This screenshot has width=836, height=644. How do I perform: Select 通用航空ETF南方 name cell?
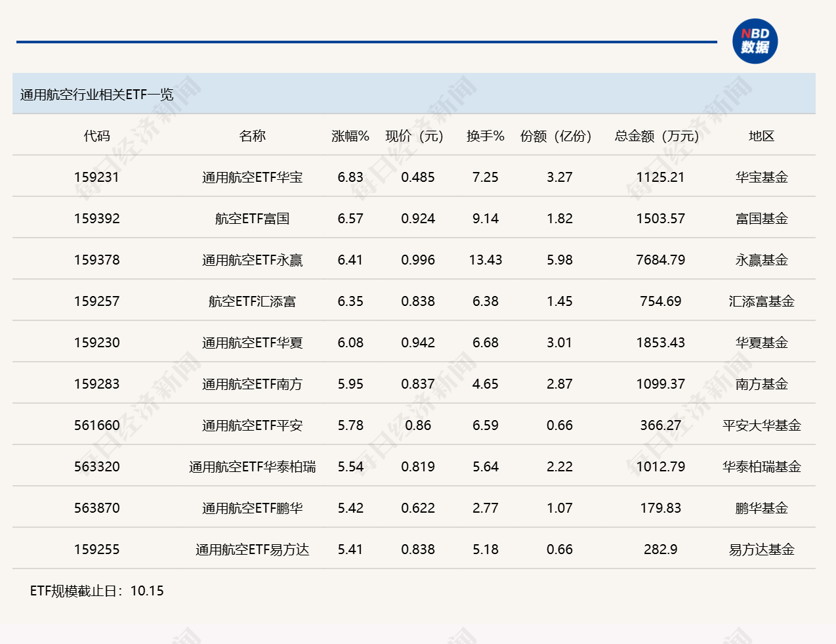point(253,384)
